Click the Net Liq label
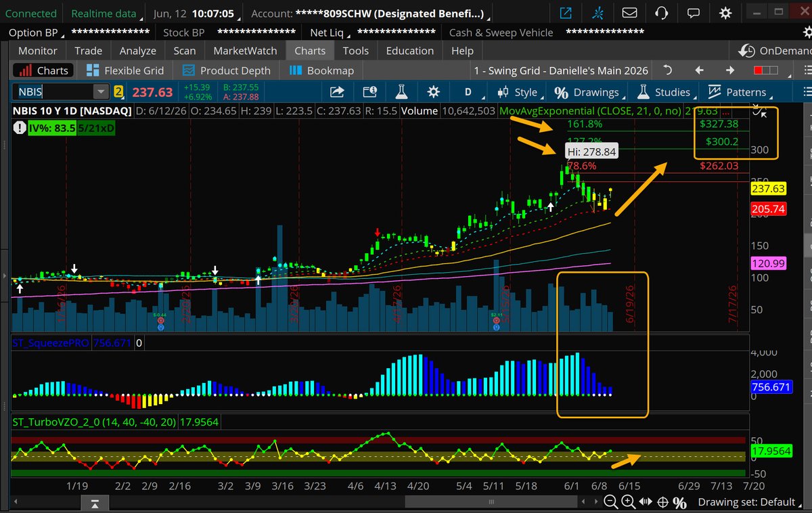Viewport: 812px width, 513px height. pos(328,32)
